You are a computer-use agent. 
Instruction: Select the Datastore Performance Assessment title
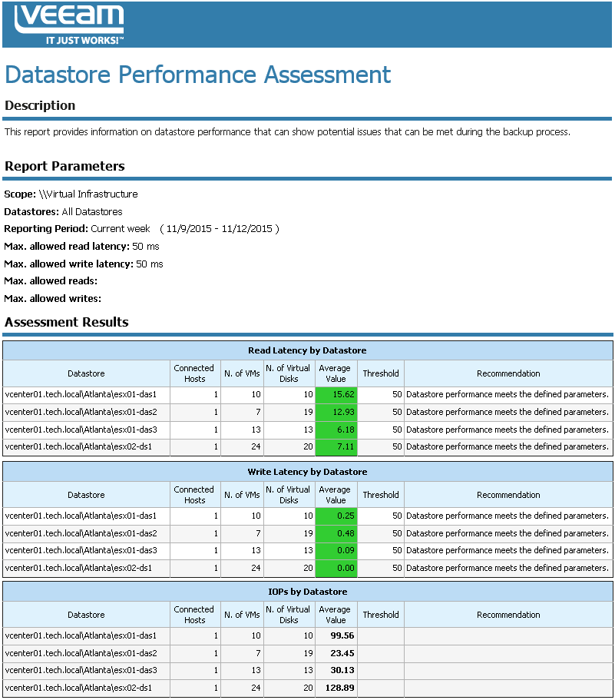[x=197, y=75]
